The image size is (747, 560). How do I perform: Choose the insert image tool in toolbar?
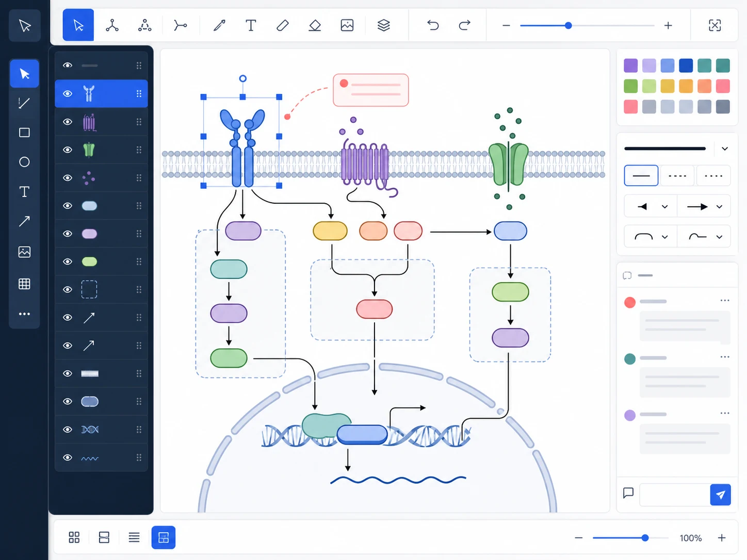347,25
